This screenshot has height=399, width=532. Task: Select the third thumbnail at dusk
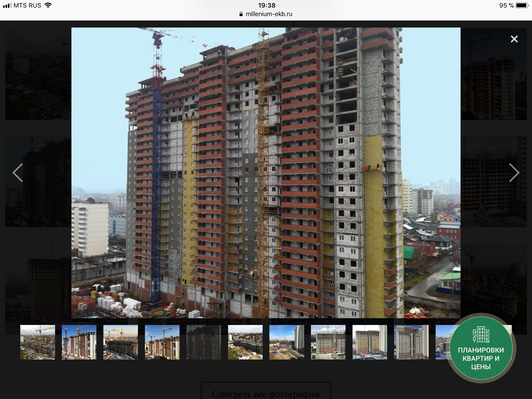[x=121, y=342]
